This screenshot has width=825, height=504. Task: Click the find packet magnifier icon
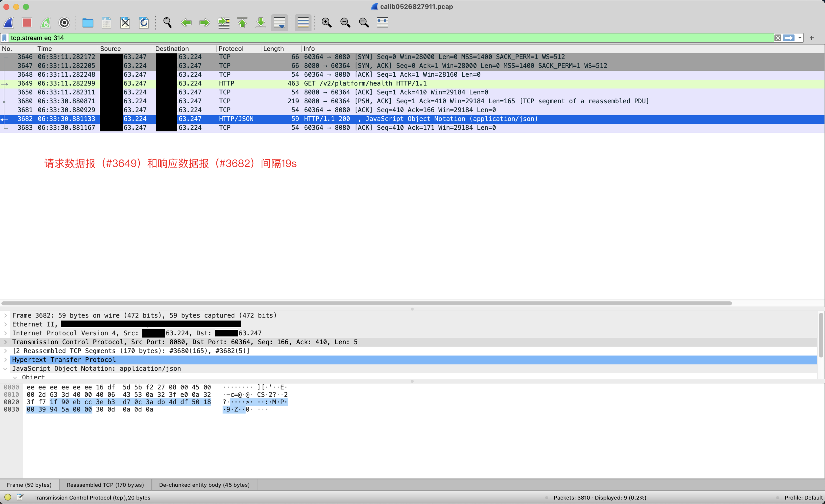tap(168, 23)
